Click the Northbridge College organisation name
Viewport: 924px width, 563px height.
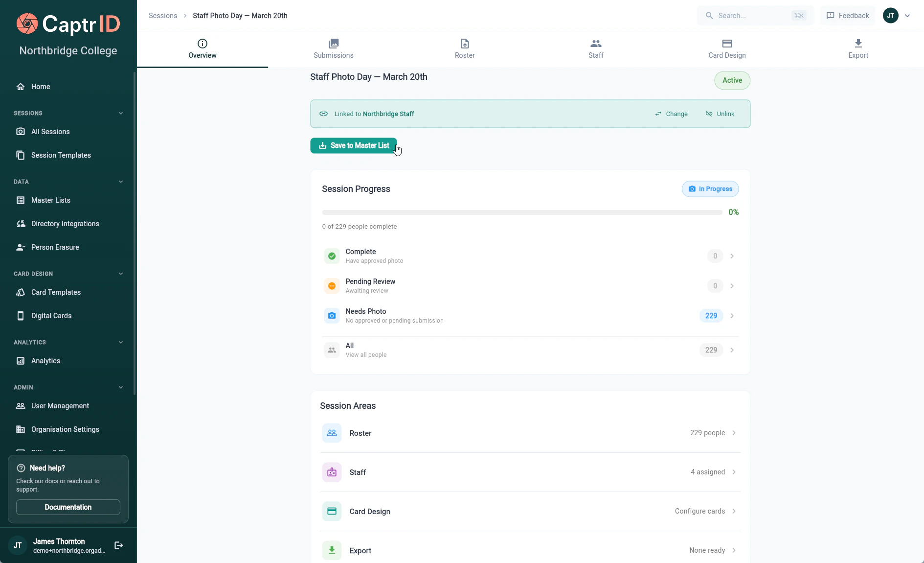(68, 51)
